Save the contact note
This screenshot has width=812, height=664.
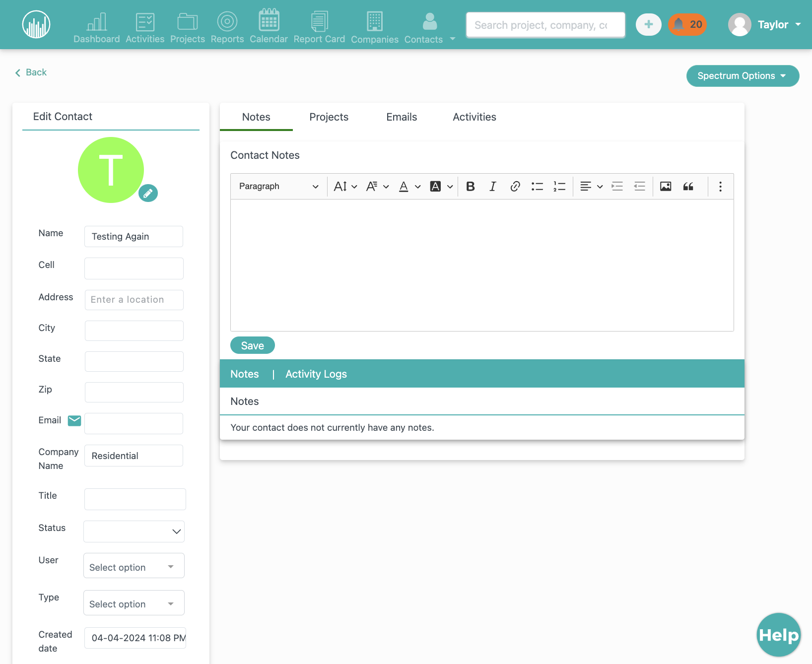pyautogui.click(x=253, y=345)
